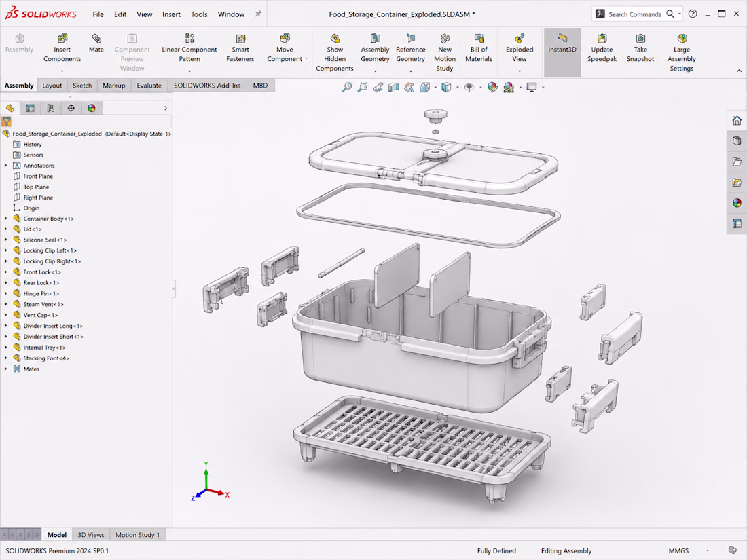Click the Search Commands input field
This screenshot has width=747, height=560.
coord(634,14)
